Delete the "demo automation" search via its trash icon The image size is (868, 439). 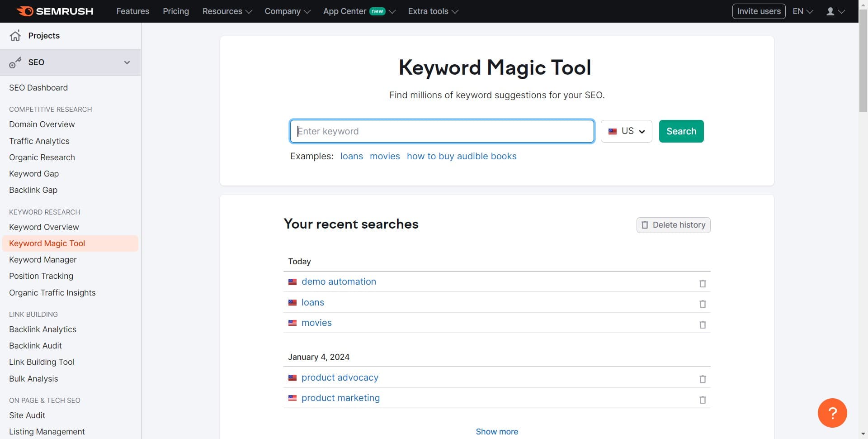click(702, 283)
